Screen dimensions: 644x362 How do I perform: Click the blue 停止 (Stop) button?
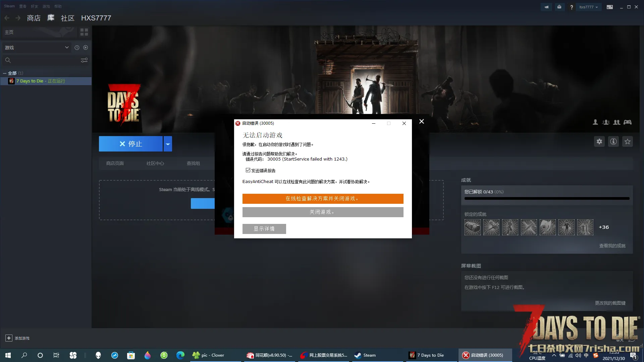(131, 144)
